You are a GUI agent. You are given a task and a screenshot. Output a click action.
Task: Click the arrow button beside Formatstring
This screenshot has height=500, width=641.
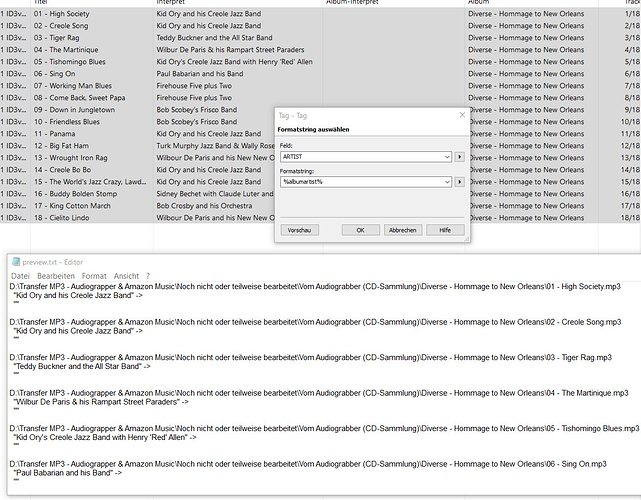[459, 182]
